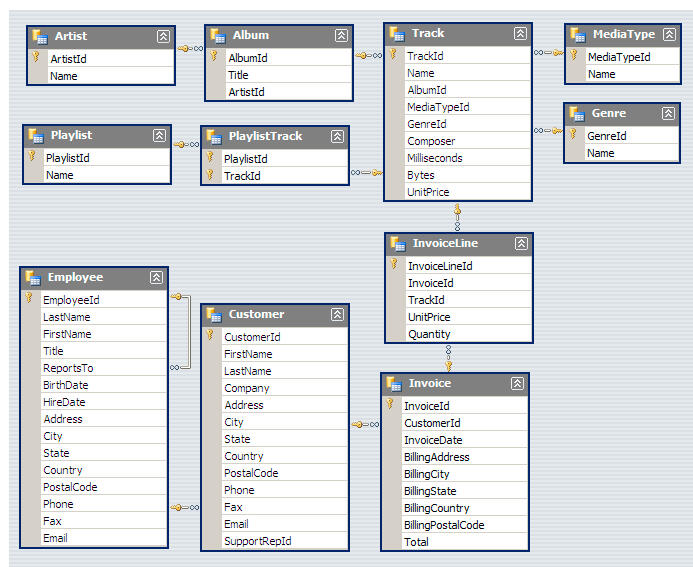This screenshot has width=693, height=567.
Task: Click the primary key icon beside CustomerId in Customer
Action: (210, 336)
